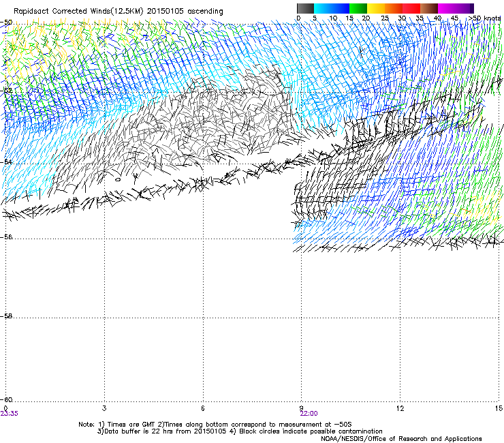The width and height of the screenshot is (504, 443).
Task: Click the small black contamination circle near -54 latitude
Action: 118,179
